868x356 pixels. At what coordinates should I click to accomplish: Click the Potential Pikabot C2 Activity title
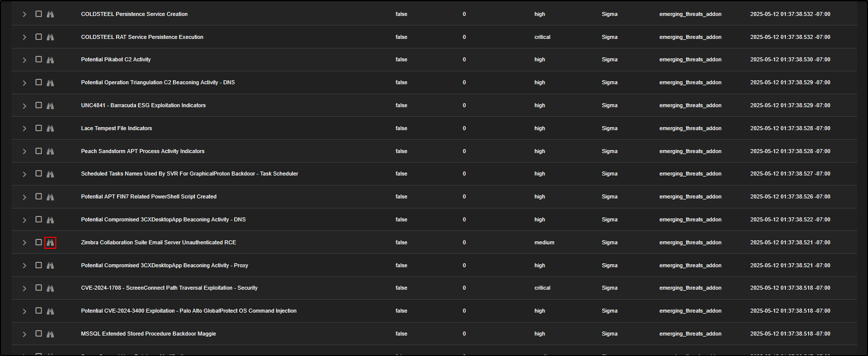click(116, 60)
